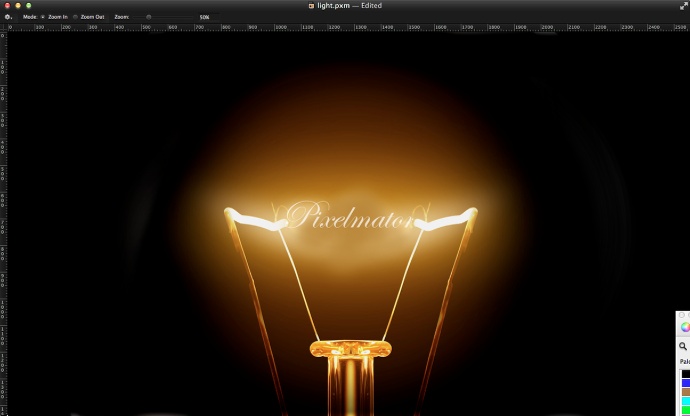Click the green zoom window button

coord(29,6)
